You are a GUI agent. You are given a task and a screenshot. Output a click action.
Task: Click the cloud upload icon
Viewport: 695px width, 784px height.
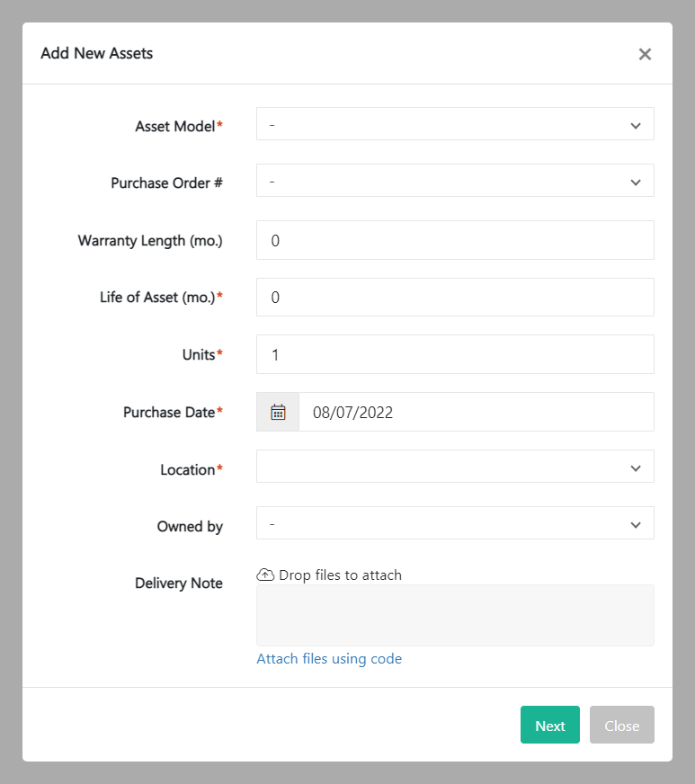tap(265, 575)
